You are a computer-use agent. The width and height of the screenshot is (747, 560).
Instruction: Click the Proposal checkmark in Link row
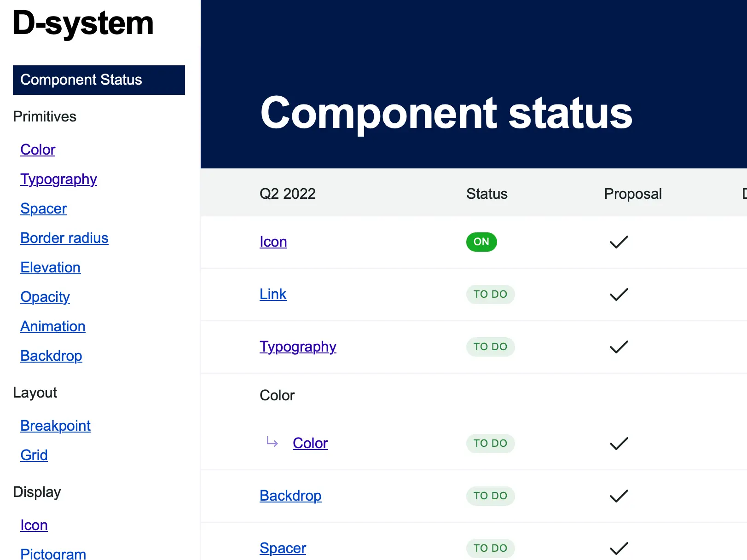pos(619,294)
